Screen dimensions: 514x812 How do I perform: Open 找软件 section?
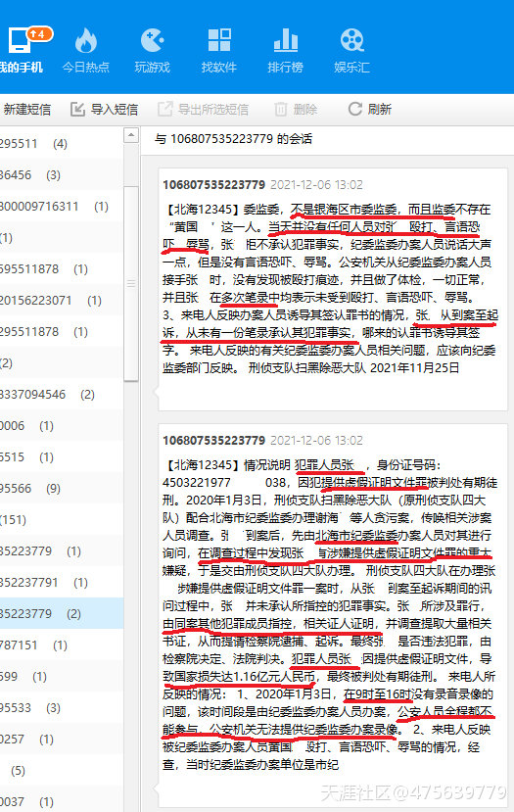(x=219, y=51)
